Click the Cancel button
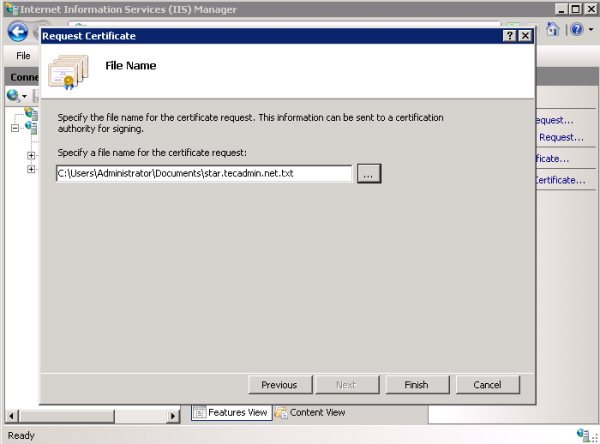 click(487, 385)
